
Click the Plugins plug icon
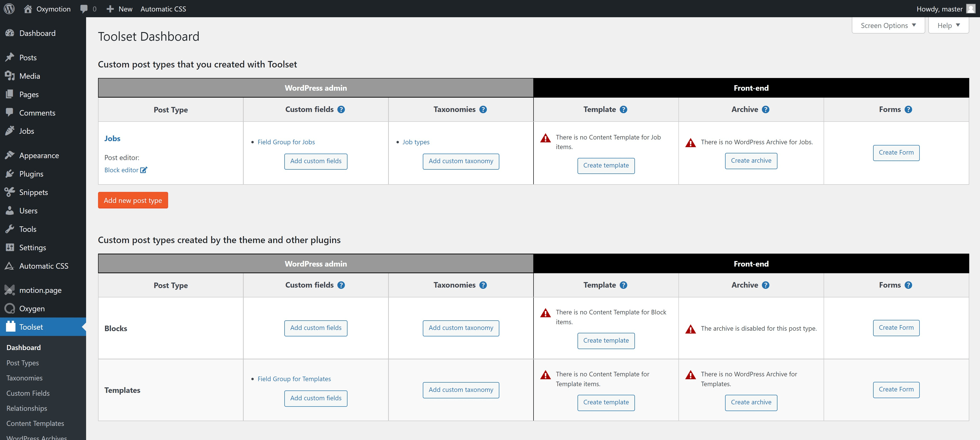(10, 173)
